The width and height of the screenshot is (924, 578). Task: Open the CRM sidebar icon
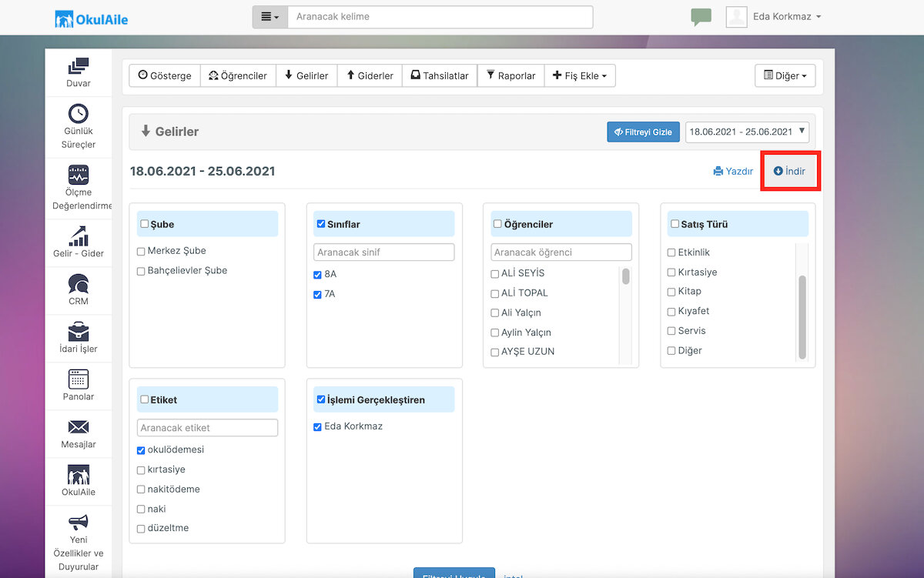click(79, 283)
